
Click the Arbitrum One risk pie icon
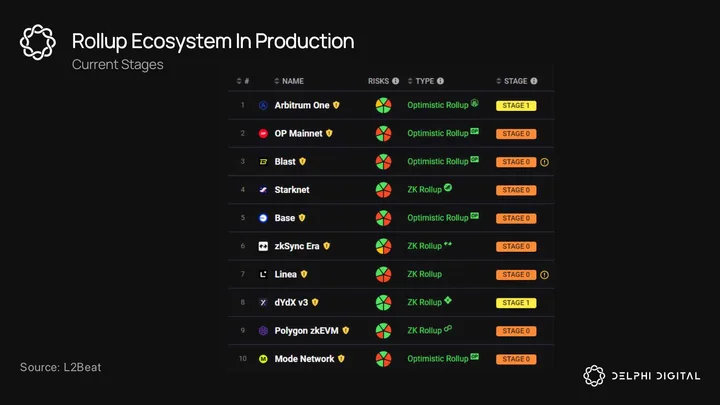tap(383, 106)
